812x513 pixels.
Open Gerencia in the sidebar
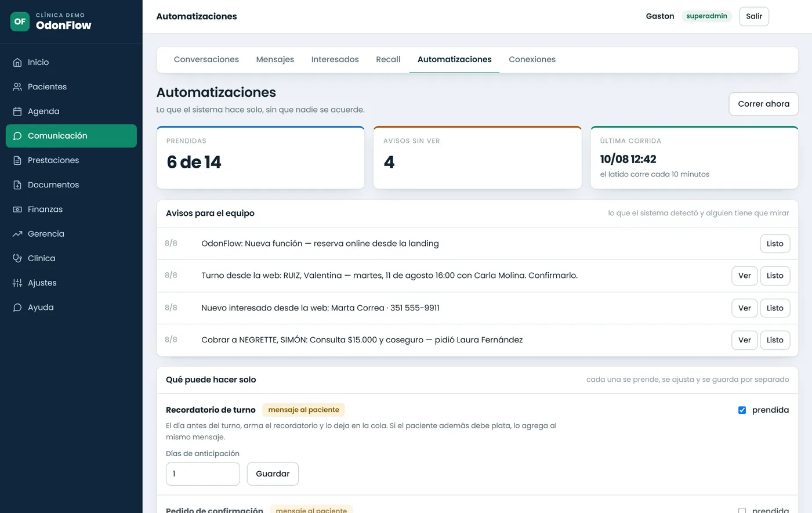[71, 234]
